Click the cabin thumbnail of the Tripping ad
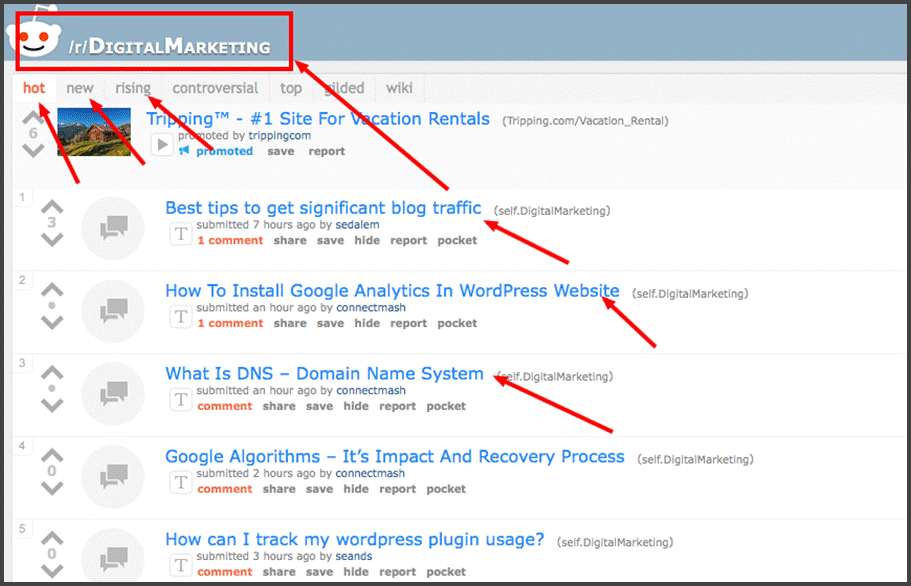The height and width of the screenshot is (586, 911). pos(94,131)
